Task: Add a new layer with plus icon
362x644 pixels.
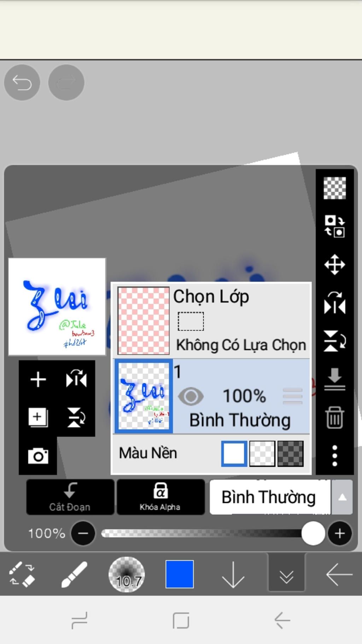Action: (38, 380)
